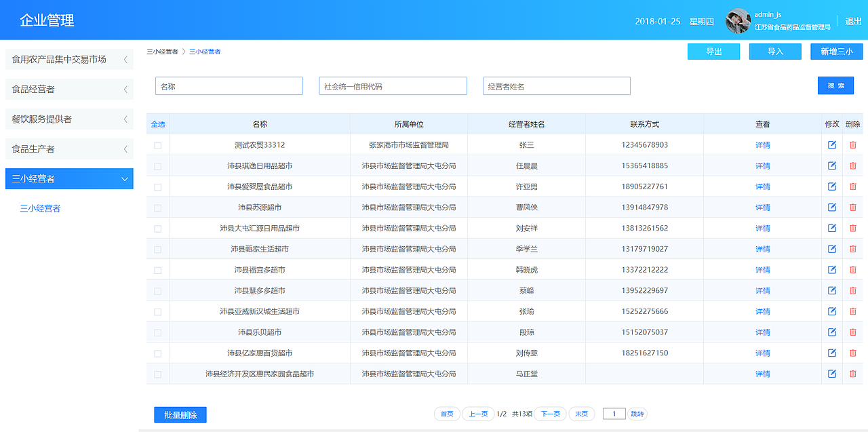Click the delete icon for 沛县乐贝超市
Screen dimensions: 868x432
(x=852, y=332)
